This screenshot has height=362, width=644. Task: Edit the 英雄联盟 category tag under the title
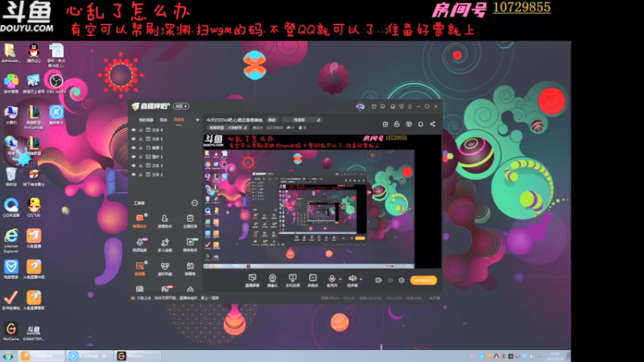coord(228,128)
